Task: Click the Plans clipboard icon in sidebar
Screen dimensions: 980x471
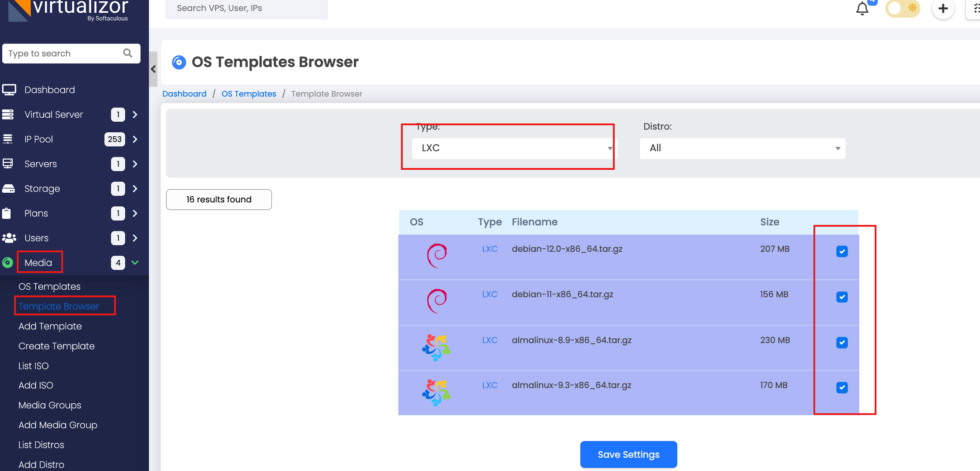Action: (7, 213)
